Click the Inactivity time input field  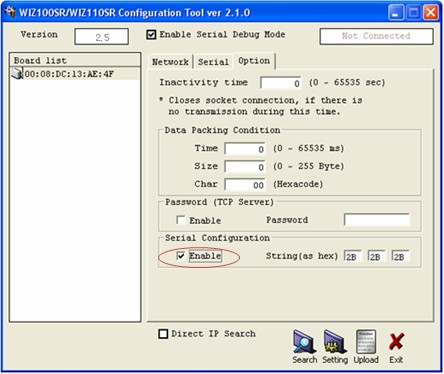pos(281,83)
